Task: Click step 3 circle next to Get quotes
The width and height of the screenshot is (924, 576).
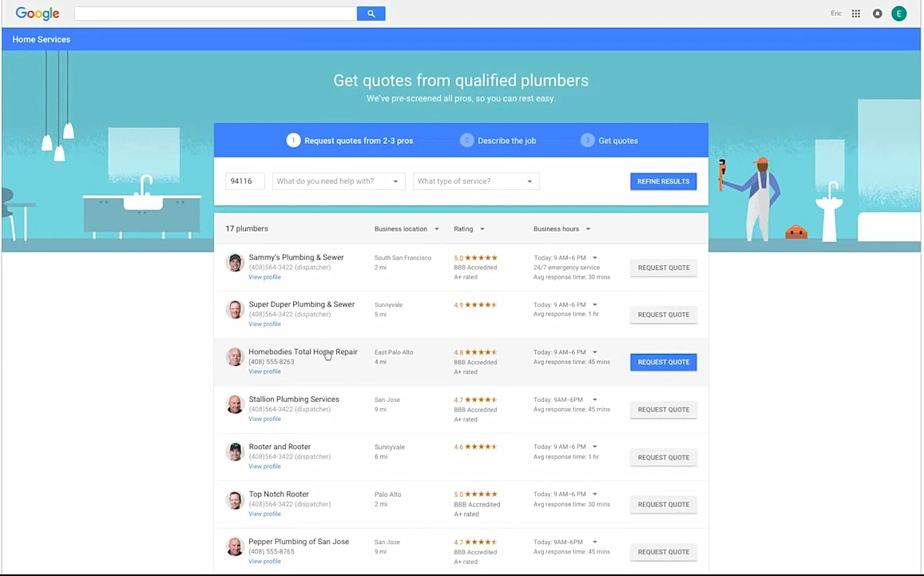Action: 588,141
